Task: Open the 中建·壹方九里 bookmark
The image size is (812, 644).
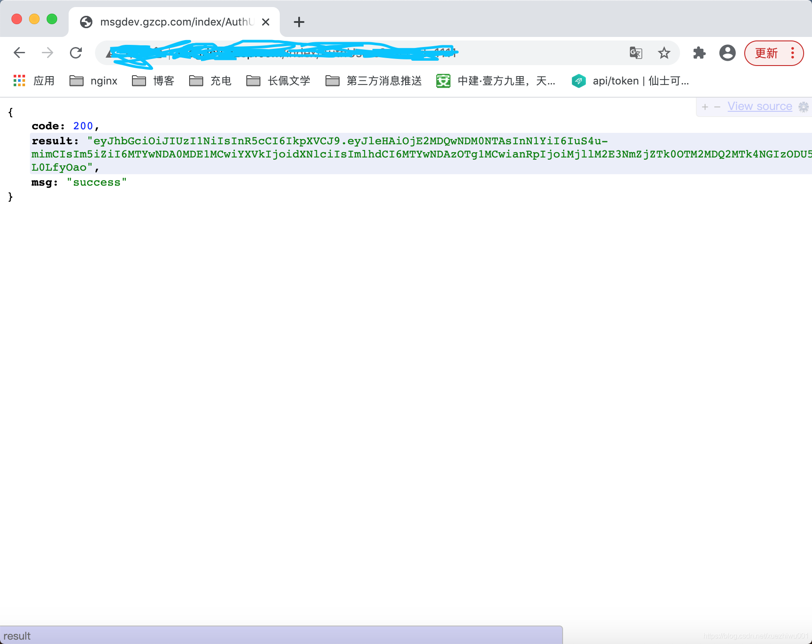Action: tap(496, 81)
